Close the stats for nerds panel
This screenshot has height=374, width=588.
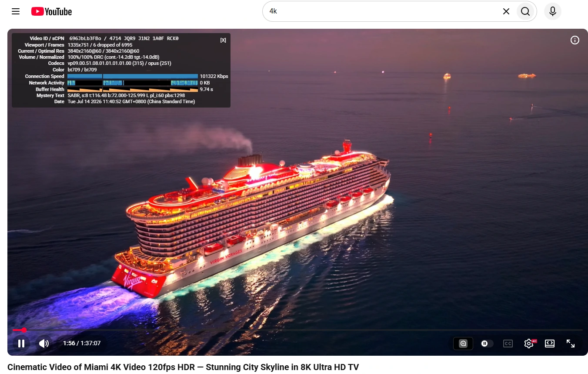(x=223, y=40)
